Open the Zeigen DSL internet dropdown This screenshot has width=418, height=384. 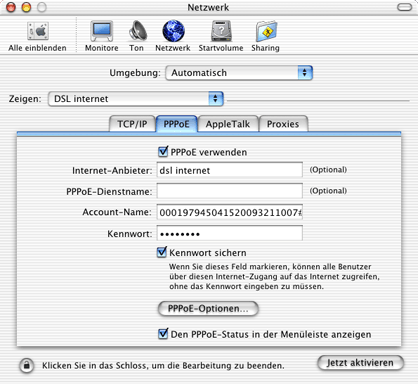136,99
